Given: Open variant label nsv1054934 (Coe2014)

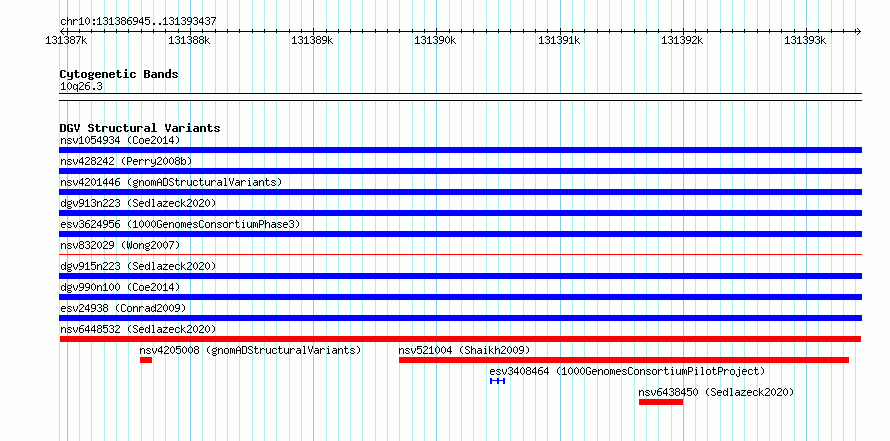Looking at the screenshot, I should pos(120,140).
